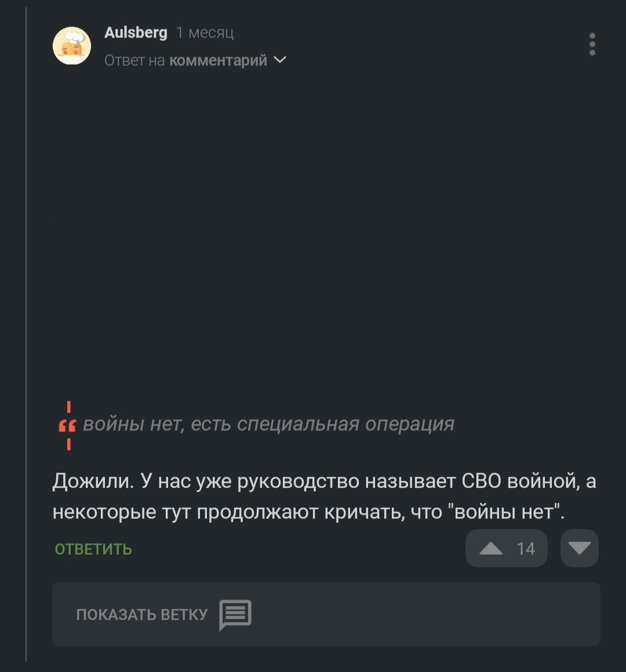Downvote the comment with the down arrow
Image resolution: width=626 pixels, height=672 pixels.
tap(580, 548)
